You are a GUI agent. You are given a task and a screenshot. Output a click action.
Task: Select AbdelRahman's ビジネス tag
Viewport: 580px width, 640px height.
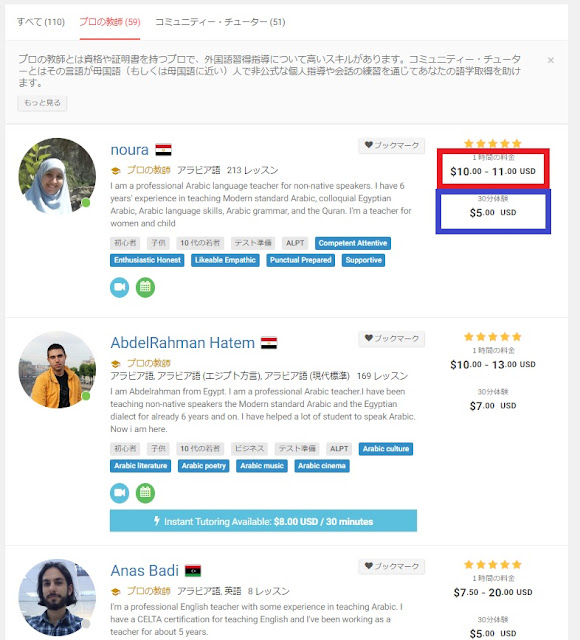tap(249, 449)
